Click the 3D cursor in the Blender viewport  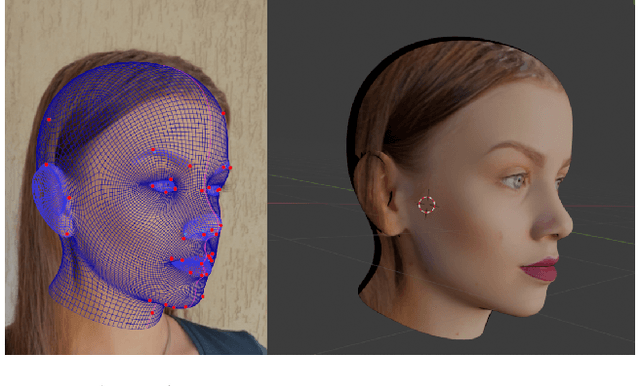[x=427, y=205]
